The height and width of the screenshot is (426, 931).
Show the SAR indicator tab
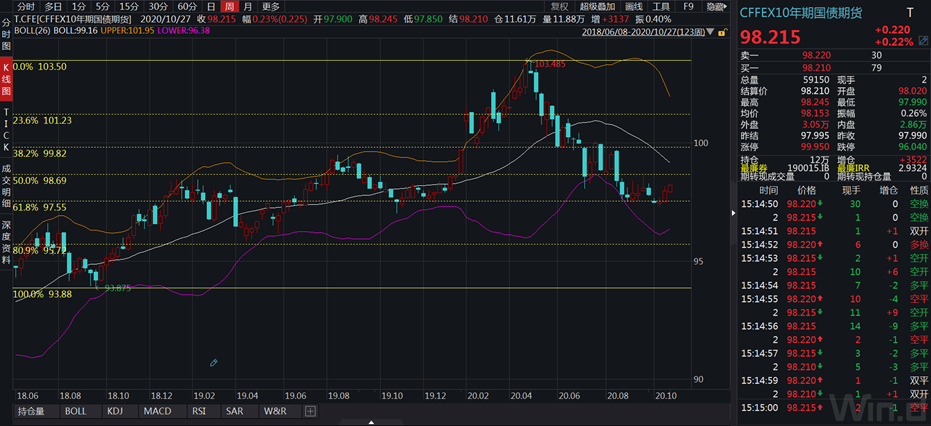click(234, 411)
